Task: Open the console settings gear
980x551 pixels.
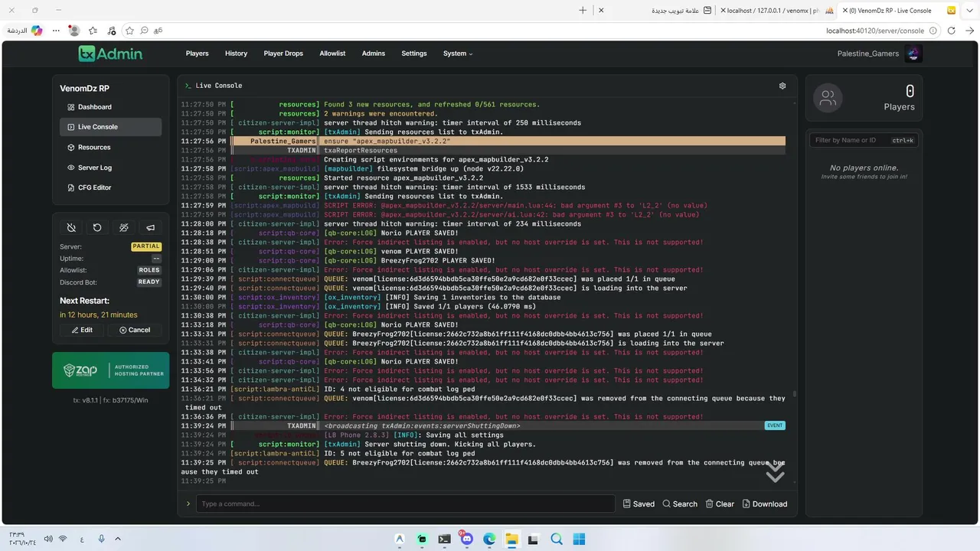Action: 782,86
